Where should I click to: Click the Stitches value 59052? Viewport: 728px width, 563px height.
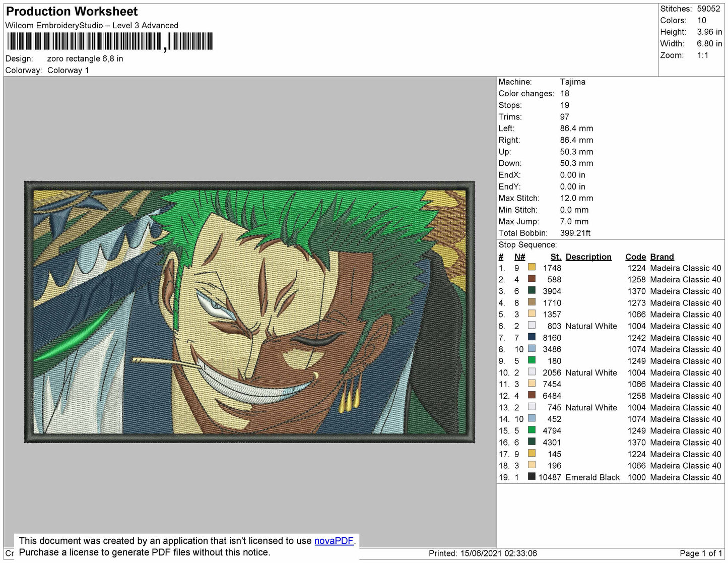[x=708, y=9]
